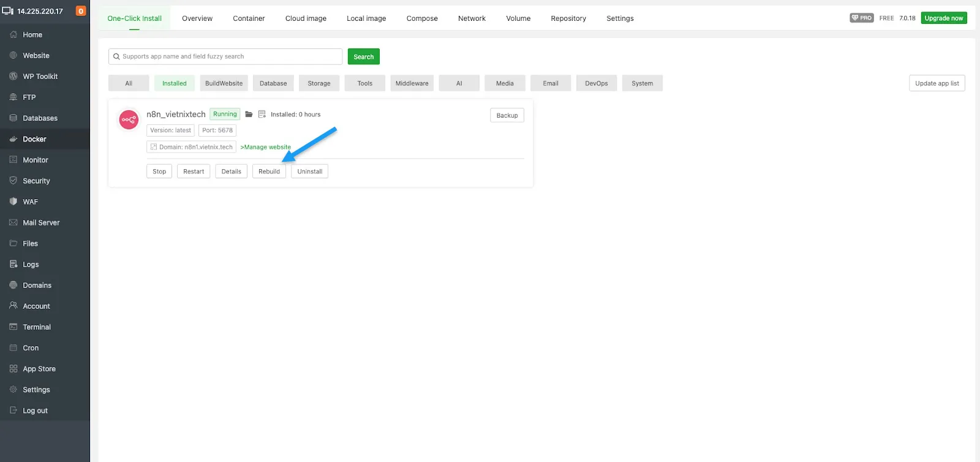
Task: Open the Settings gear icon in sidebar
Action: (x=13, y=390)
